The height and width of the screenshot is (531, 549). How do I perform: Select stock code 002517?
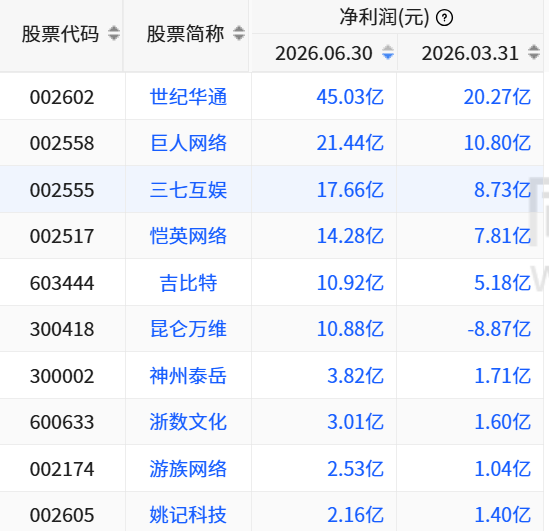point(62,236)
